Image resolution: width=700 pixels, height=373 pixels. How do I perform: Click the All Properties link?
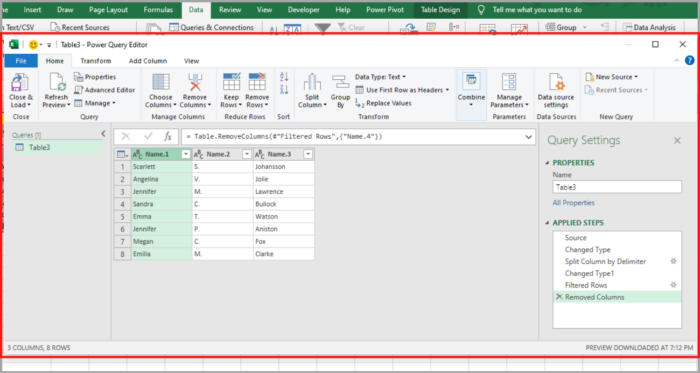[x=574, y=203]
